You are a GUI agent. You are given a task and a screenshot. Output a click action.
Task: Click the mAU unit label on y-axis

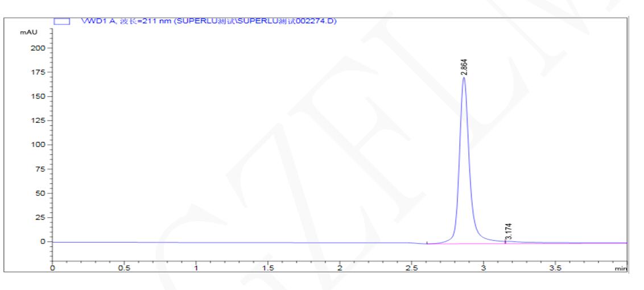(28, 32)
